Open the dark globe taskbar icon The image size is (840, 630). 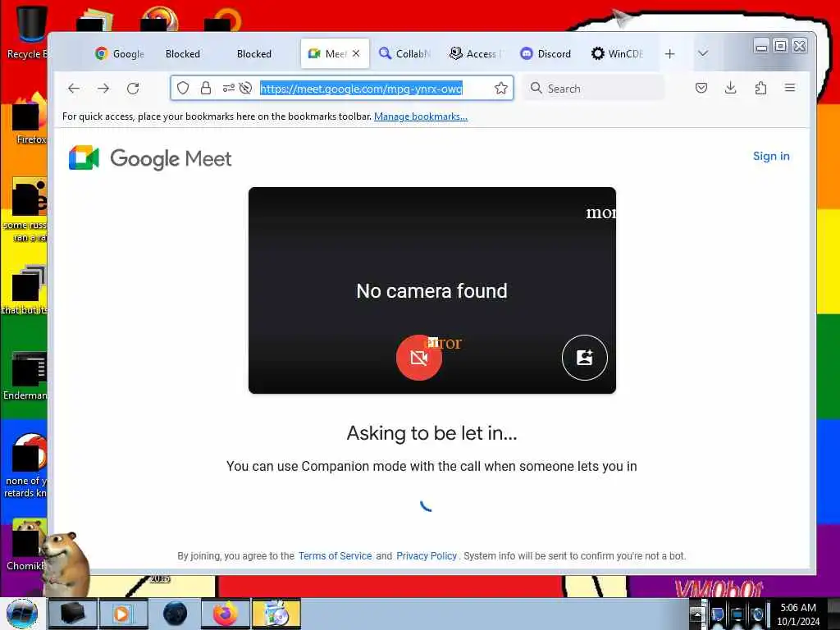coord(175,614)
